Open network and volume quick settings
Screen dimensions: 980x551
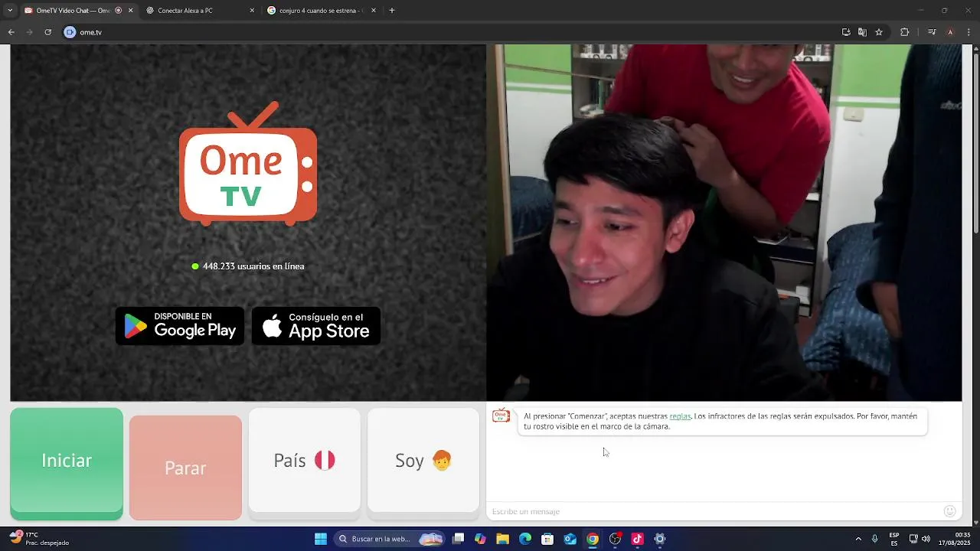click(x=919, y=539)
